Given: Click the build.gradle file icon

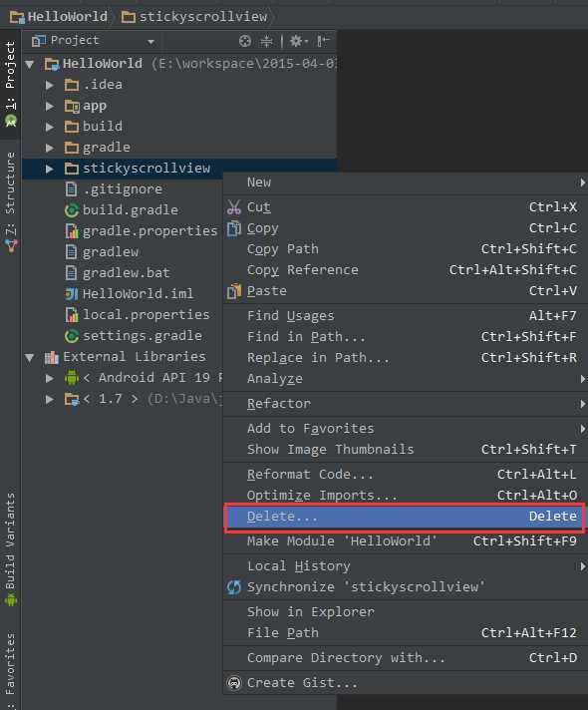Looking at the screenshot, I should pyautogui.click(x=72, y=210).
